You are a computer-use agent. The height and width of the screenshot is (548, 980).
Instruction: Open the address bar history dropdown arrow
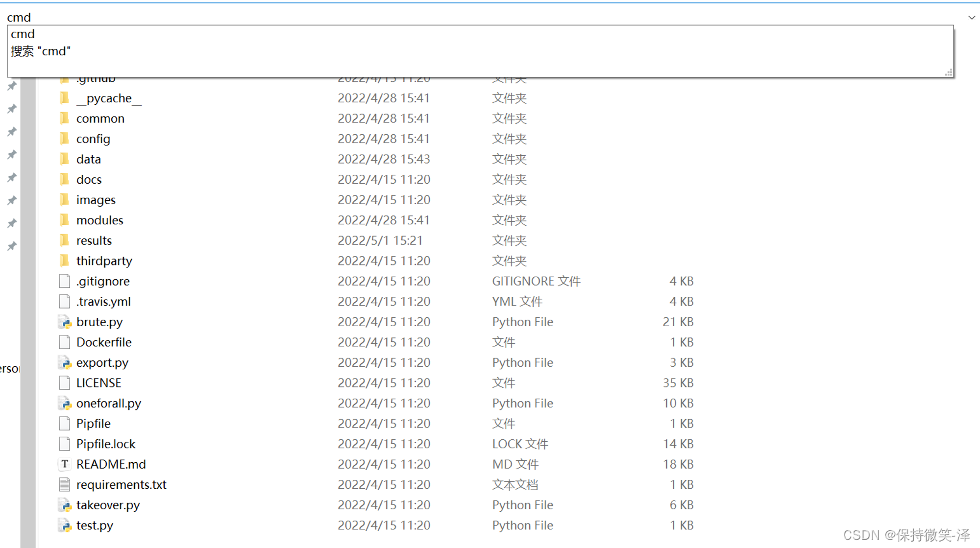pyautogui.click(x=971, y=18)
